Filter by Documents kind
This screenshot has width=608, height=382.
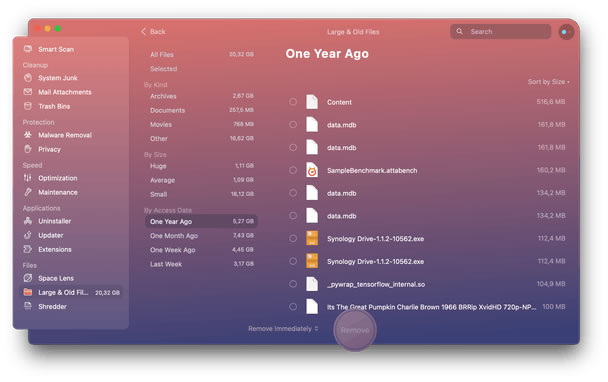click(x=201, y=110)
